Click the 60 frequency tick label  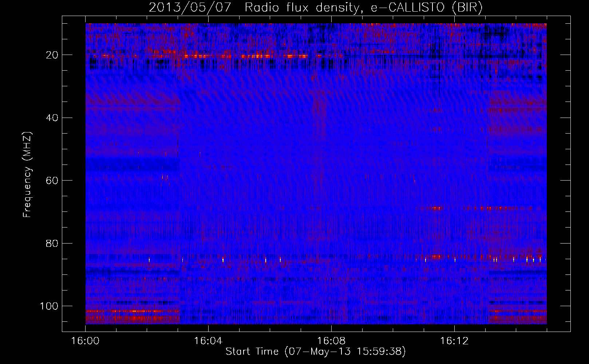coord(52,181)
